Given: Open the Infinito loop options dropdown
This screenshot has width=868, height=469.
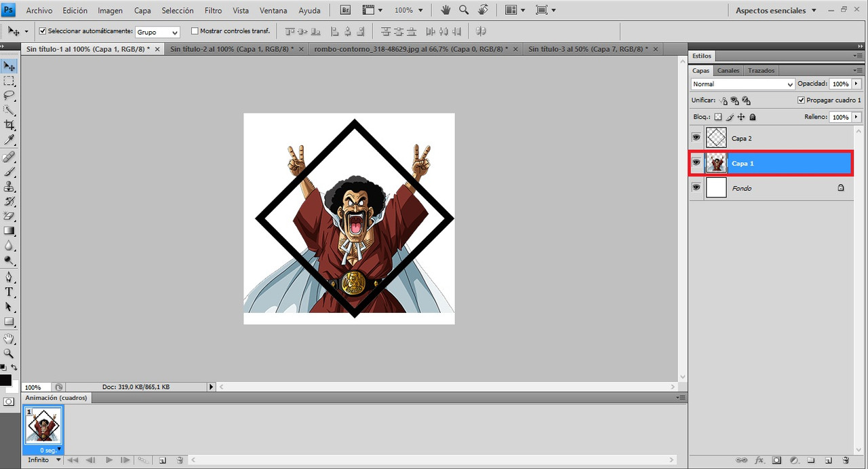Looking at the screenshot, I should pyautogui.click(x=43, y=460).
